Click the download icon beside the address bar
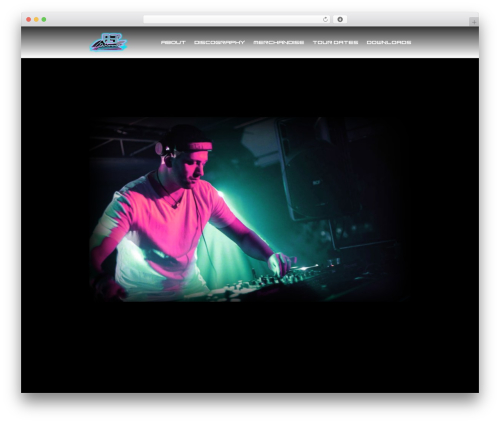Image resolution: width=500 pixels, height=423 pixels. 340,19
